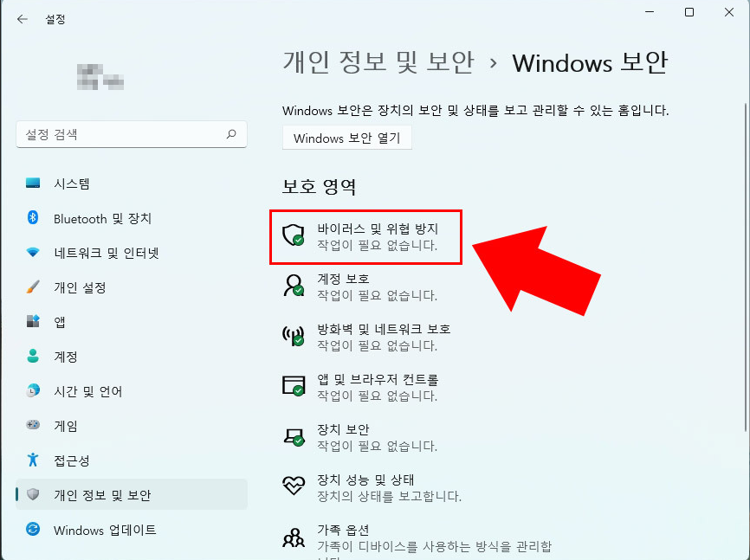This screenshot has width=750, height=560.
Task: Click the 계정 보호 person check icon
Action: tap(294, 286)
